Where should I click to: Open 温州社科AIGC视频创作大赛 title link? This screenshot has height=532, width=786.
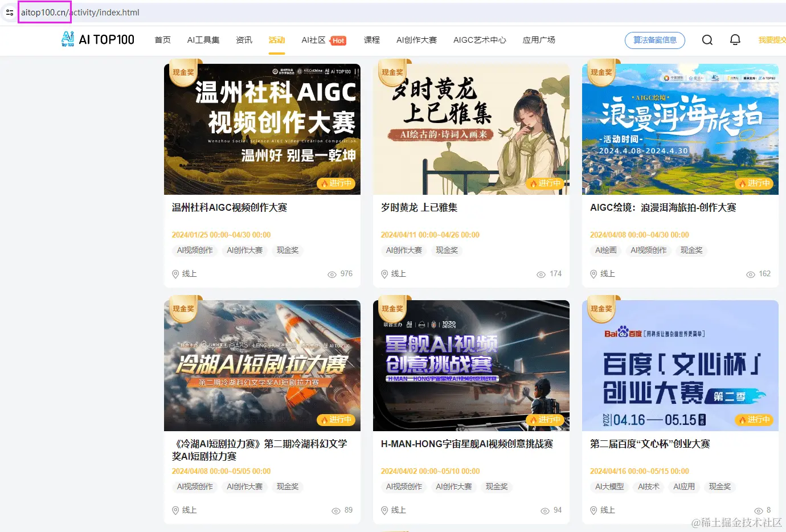point(230,207)
